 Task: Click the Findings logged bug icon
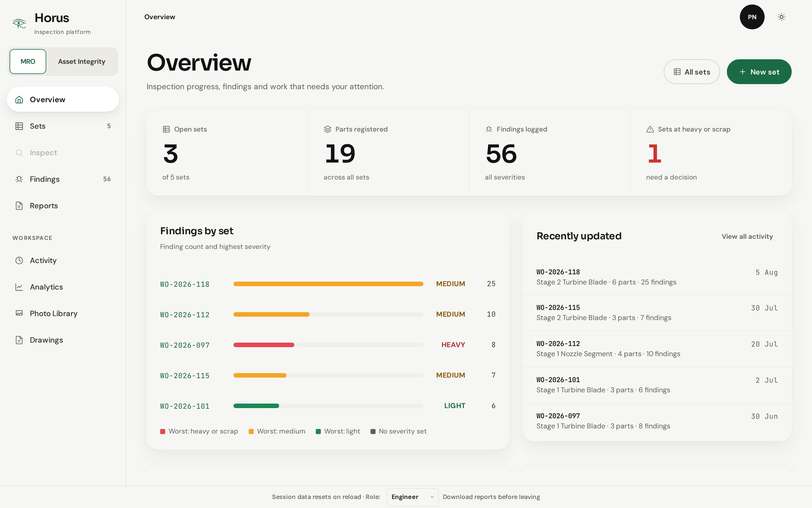489,129
